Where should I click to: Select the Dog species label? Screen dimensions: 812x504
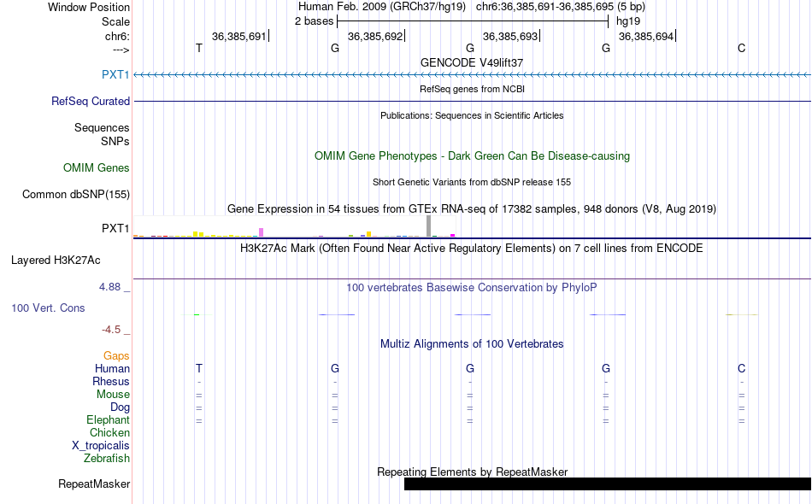tap(120, 407)
